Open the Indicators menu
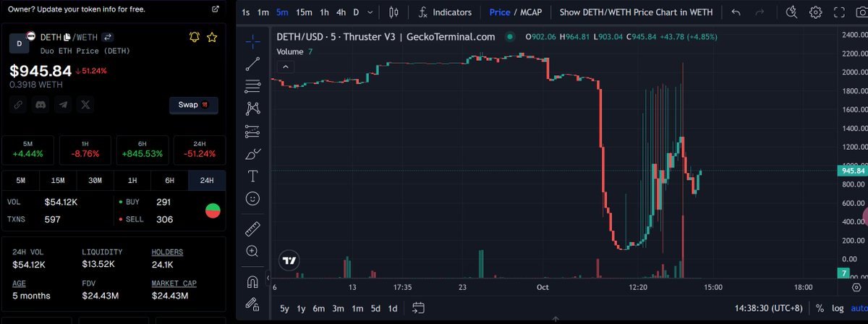868x324 pixels. pyautogui.click(x=445, y=12)
